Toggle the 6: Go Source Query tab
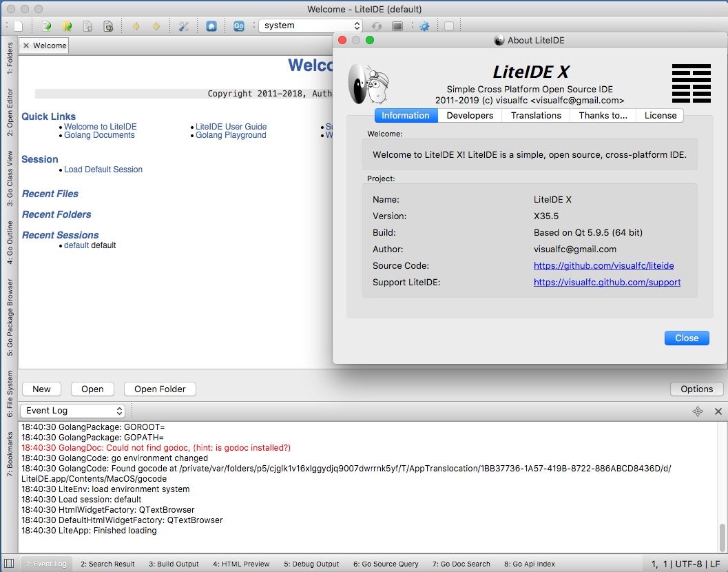 click(x=386, y=564)
